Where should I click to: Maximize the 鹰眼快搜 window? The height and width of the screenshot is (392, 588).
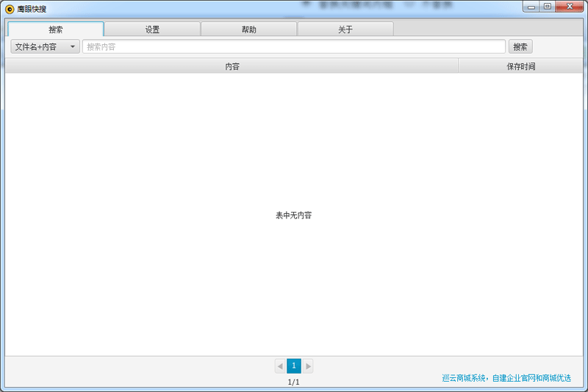548,7
